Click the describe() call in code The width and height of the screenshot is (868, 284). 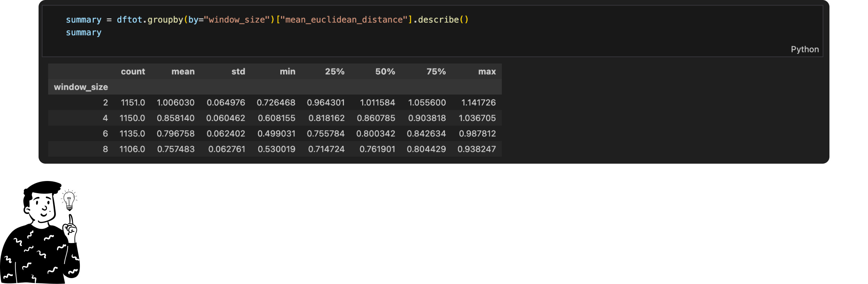pyautogui.click(x=443, y=20)
